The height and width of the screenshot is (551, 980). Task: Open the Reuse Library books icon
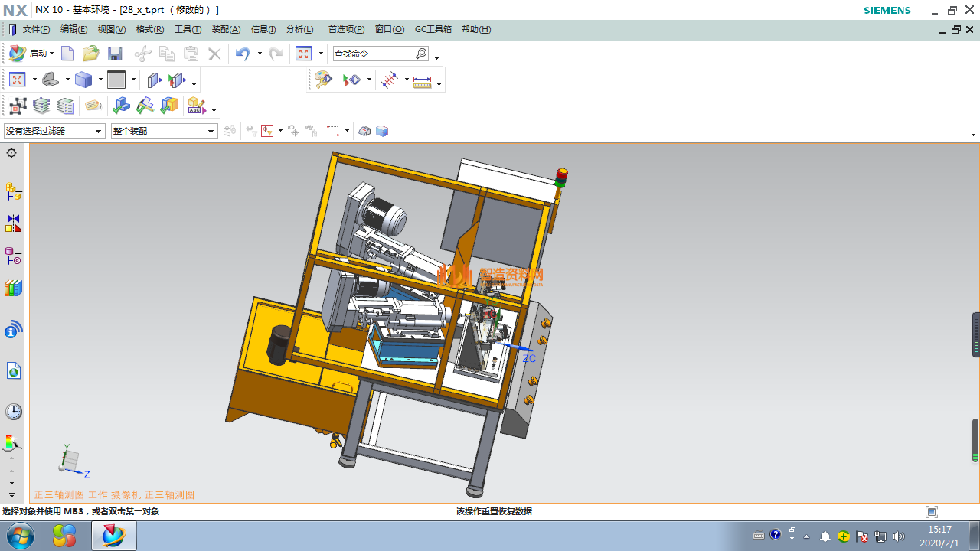[x=13, y=289]
